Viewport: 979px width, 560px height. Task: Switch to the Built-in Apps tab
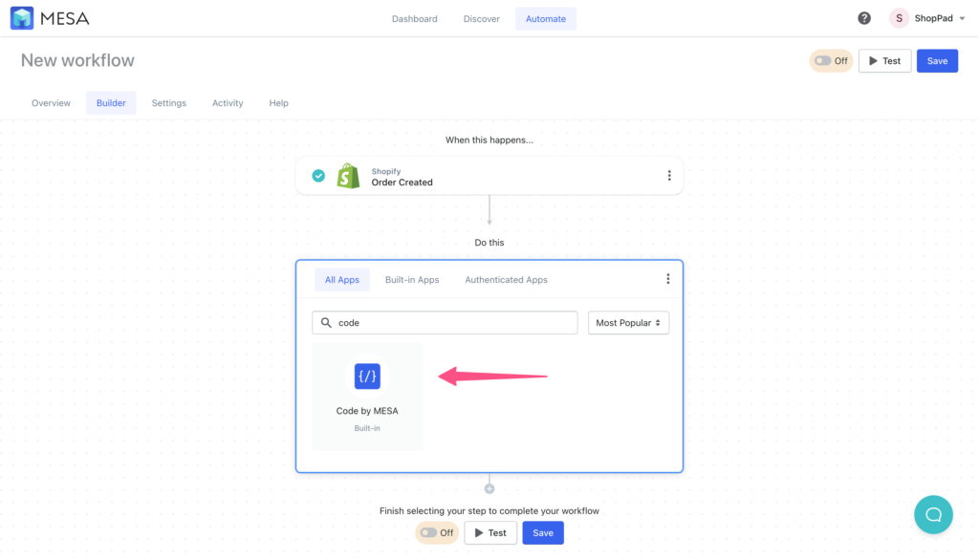point(411,279)
